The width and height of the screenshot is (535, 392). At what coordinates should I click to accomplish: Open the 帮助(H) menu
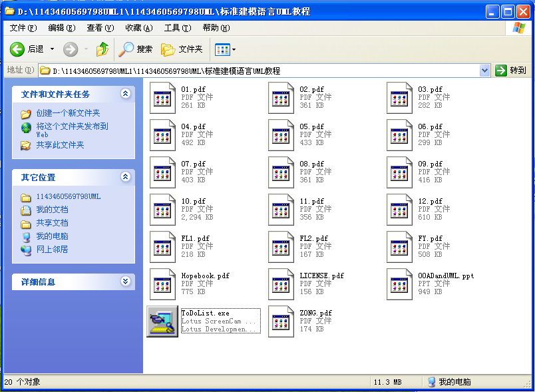tap(216, 28)
